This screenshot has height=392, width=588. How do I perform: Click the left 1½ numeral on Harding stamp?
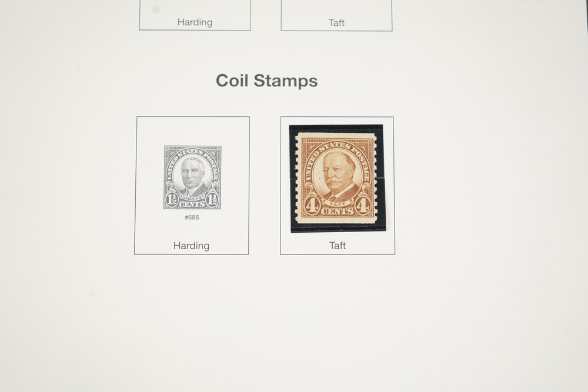coord(172,199)
